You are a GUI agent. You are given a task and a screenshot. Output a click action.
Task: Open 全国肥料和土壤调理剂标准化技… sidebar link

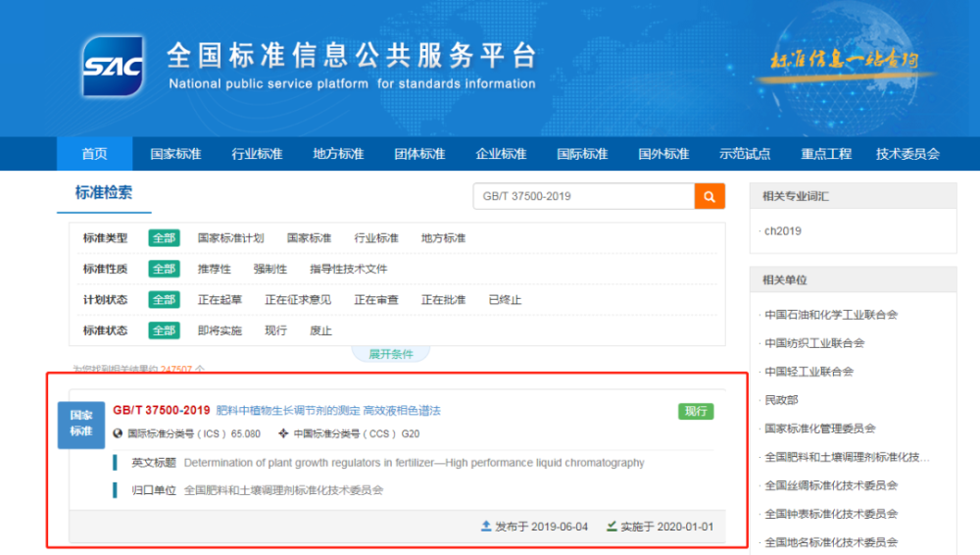click(847, 457)
